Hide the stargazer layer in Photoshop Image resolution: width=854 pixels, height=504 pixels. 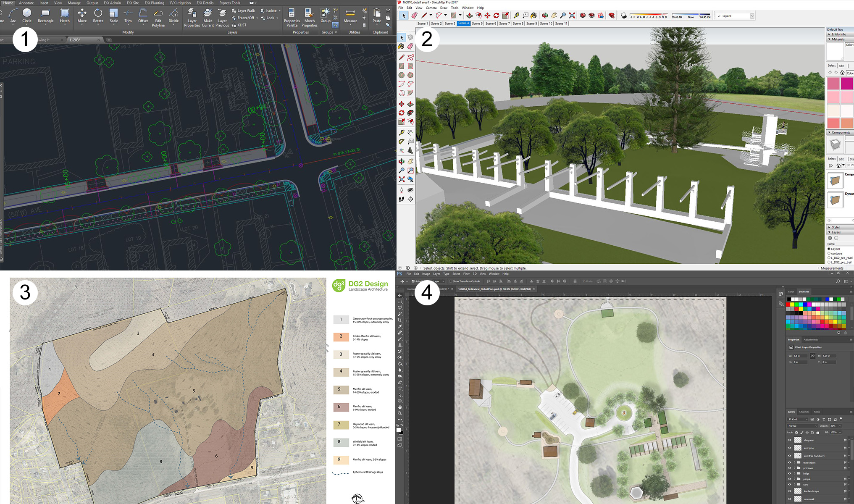789,440
